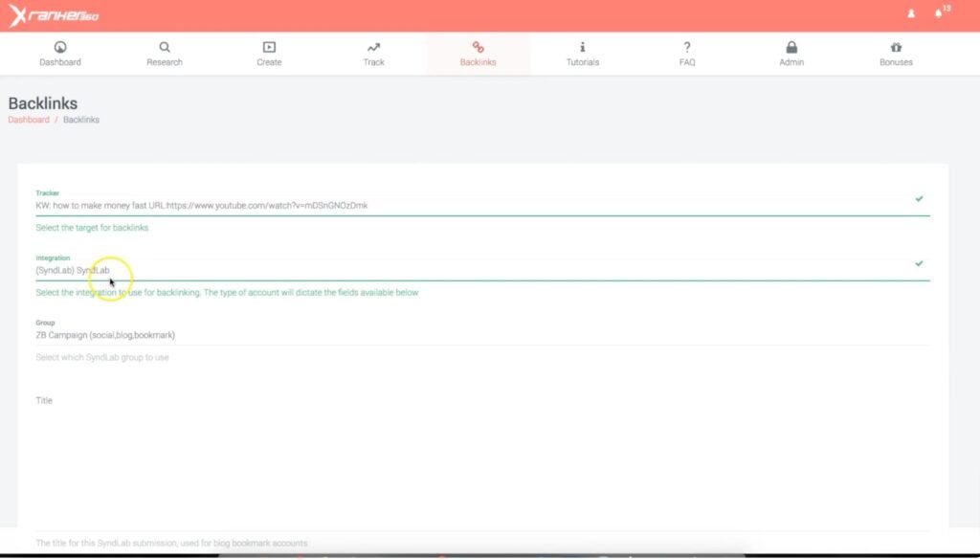980x560 pixels.
Task: Click the Dashboard breadcrumb link
Action: pos(29,120)
